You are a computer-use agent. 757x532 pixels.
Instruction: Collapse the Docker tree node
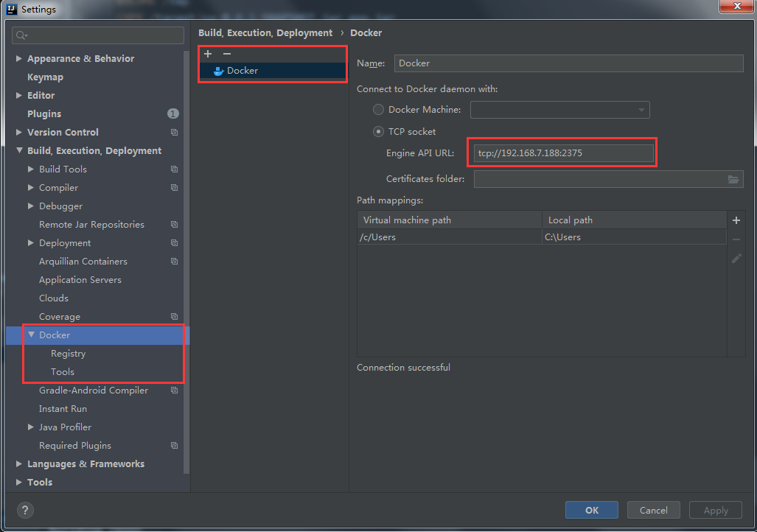[x=32, y=335]
